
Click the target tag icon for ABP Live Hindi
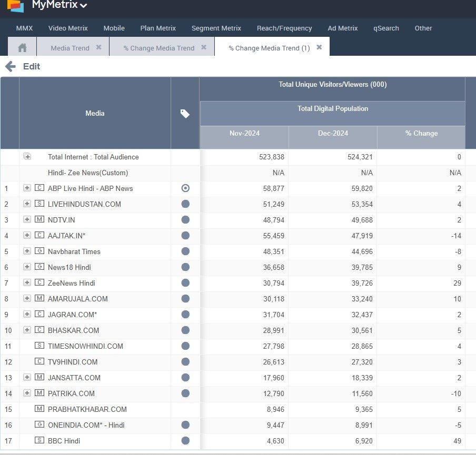pos(185,188)
